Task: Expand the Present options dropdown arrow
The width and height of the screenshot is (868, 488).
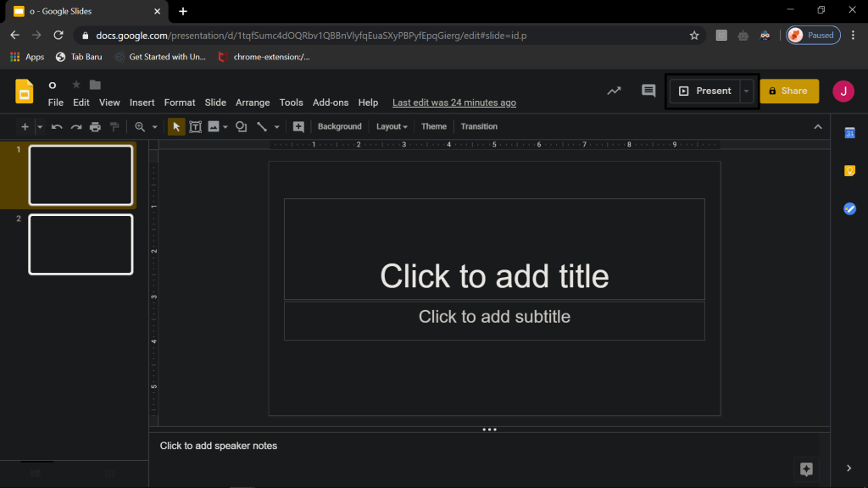Action: (x=746, y=91)
